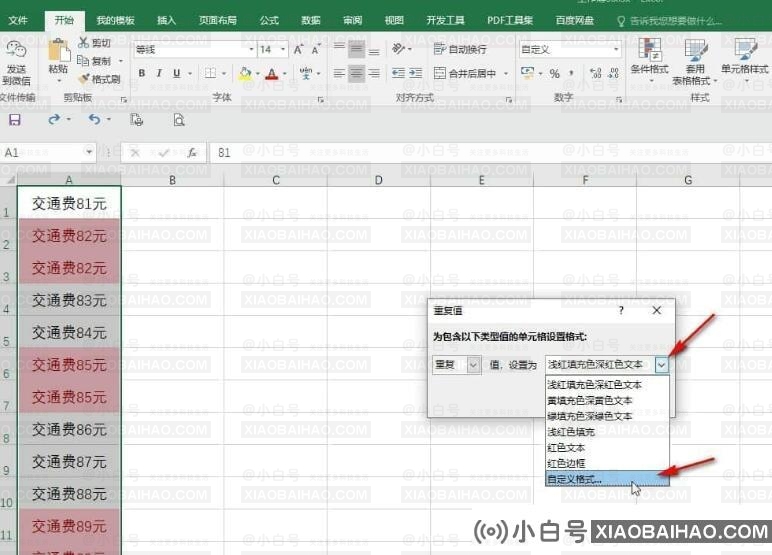Decrease the cell indent
Screen dimensions: 772x555
(398, 73)
